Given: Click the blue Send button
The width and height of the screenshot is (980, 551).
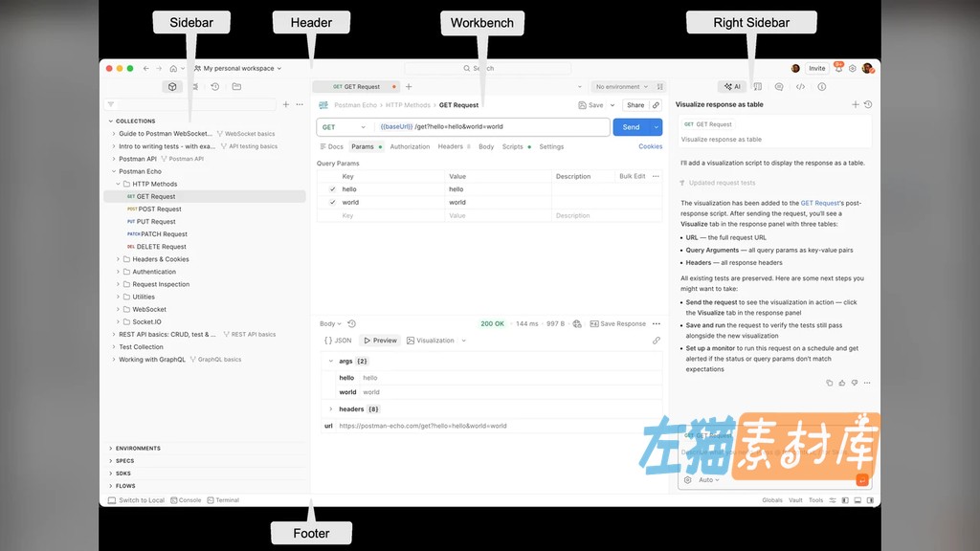Looking at the screenshot, I should coord(632,127).
